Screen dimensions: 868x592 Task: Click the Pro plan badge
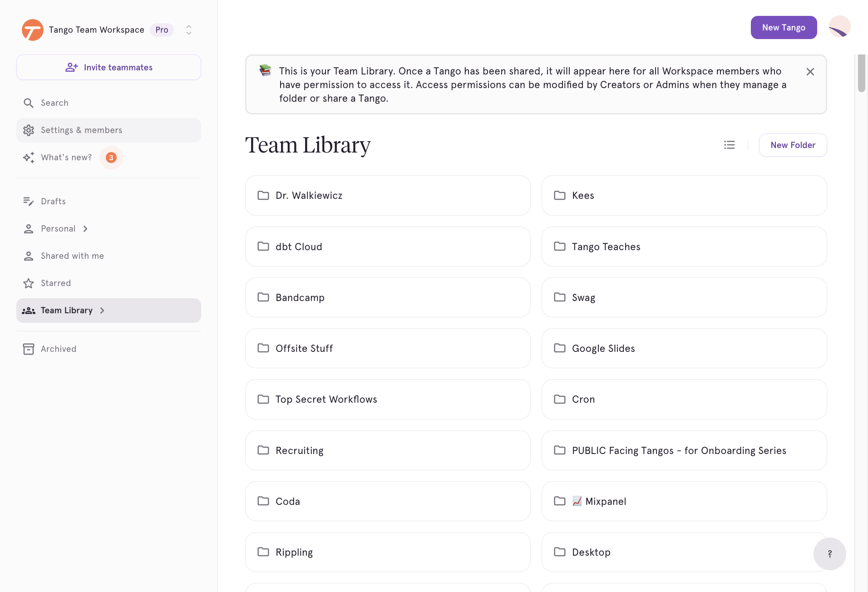click(162, 30)
